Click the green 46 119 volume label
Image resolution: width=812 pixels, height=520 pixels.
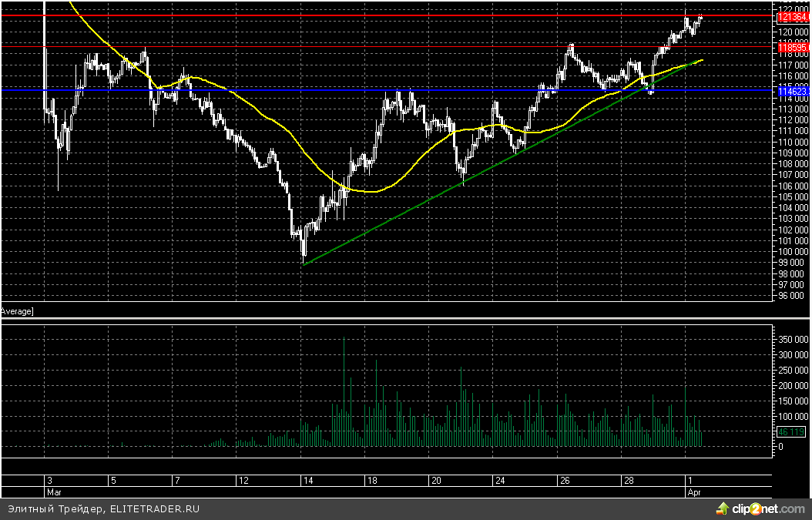click(x=791, y=433)
